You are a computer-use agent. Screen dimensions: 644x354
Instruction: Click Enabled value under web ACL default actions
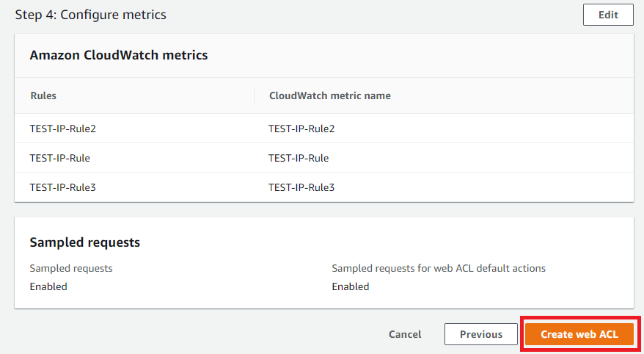tap(351, 286)
